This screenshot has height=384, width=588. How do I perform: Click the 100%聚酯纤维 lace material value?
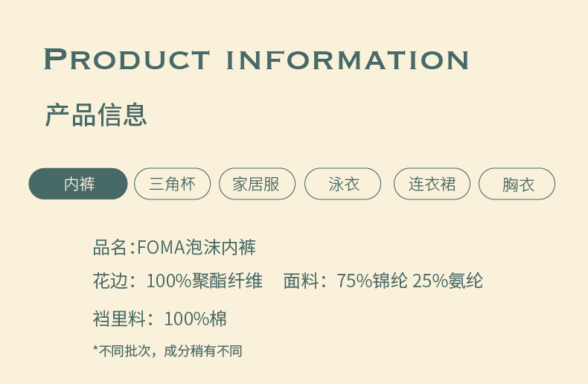[204, 281]
